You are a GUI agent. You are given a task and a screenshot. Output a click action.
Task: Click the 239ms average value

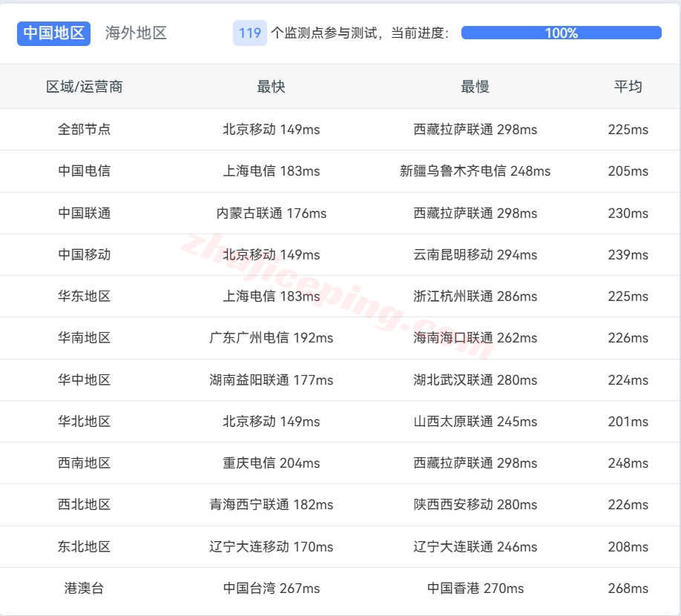[x=628, y=254]
